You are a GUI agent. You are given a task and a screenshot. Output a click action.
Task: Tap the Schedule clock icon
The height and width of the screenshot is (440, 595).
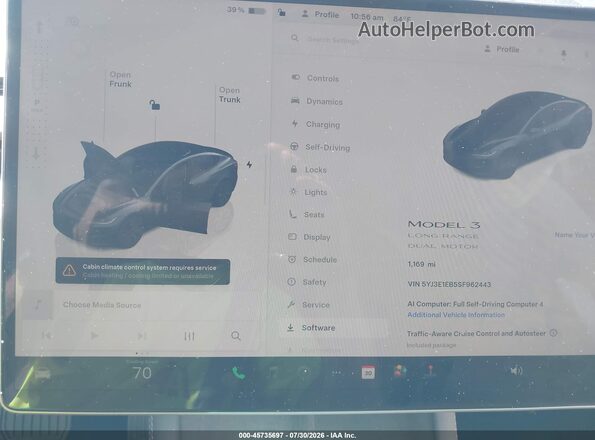tap(292, 259)
